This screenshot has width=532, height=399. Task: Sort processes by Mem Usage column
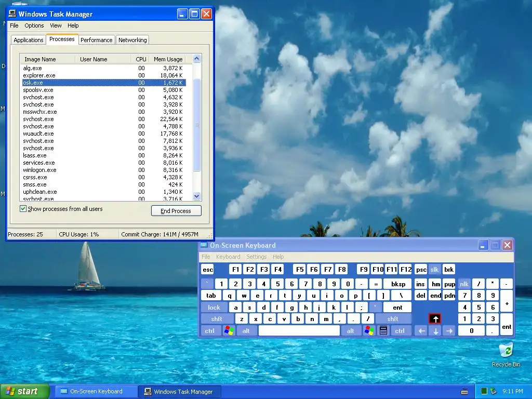point(168,59)
